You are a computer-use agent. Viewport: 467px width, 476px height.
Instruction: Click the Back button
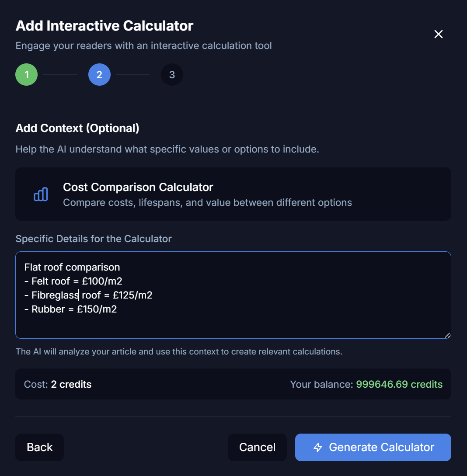pyautogui.click(x=39, y=447)
